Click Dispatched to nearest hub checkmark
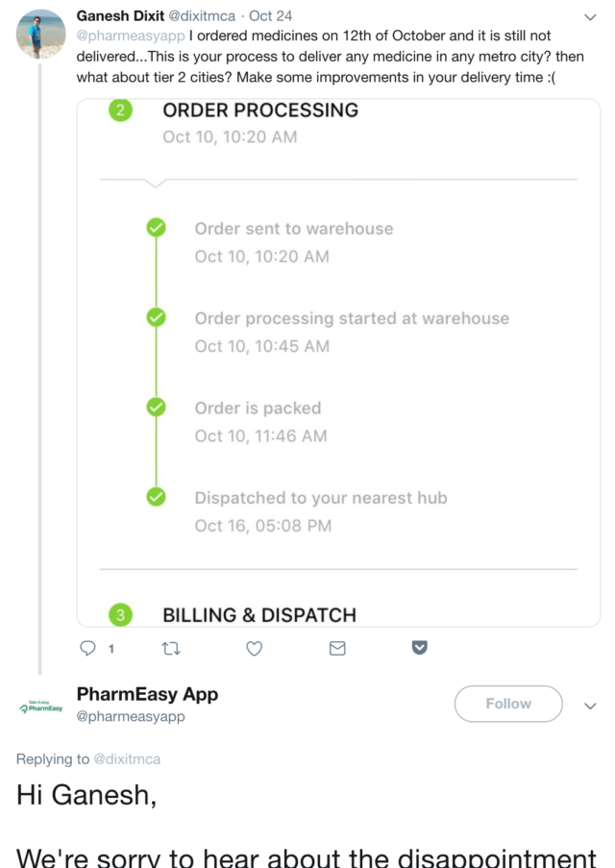 [x=155, y=497]
